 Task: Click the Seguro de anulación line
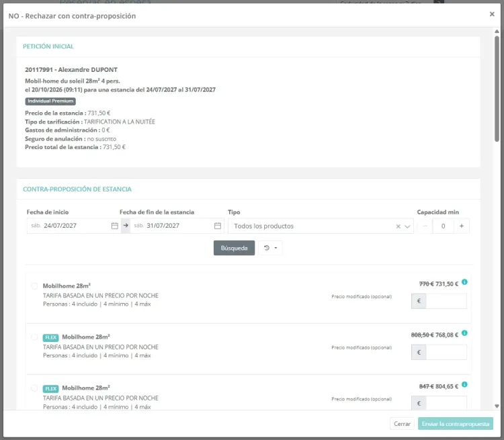[x=71, y=139]
